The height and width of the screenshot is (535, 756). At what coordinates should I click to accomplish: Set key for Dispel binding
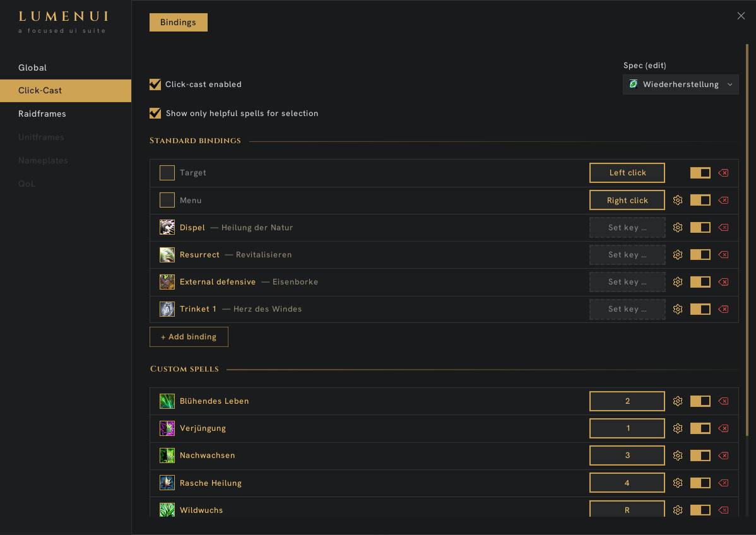(627, 228)
